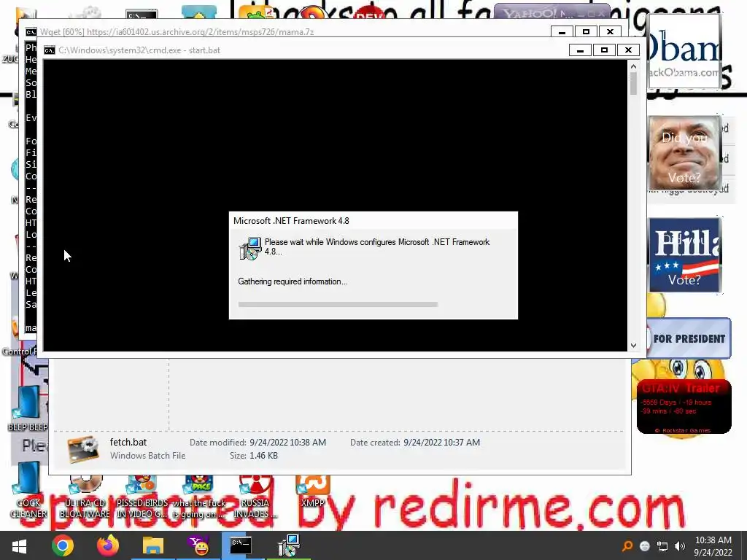The height and width of the screenshot is (560, 747).
Task: Minimize the cmd.exe start.bat window
Action: [580, 50]
